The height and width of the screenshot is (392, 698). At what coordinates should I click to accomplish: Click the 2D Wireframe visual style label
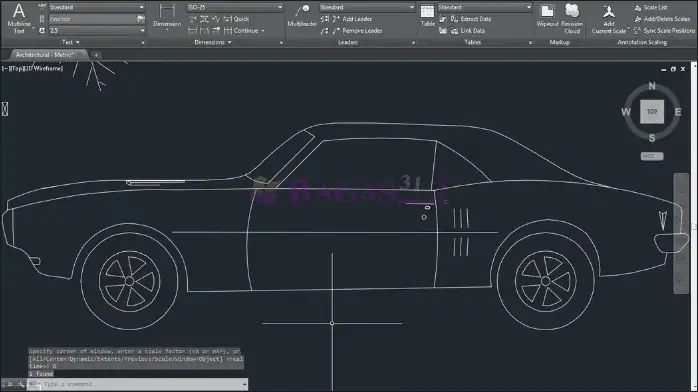(43, 69)
